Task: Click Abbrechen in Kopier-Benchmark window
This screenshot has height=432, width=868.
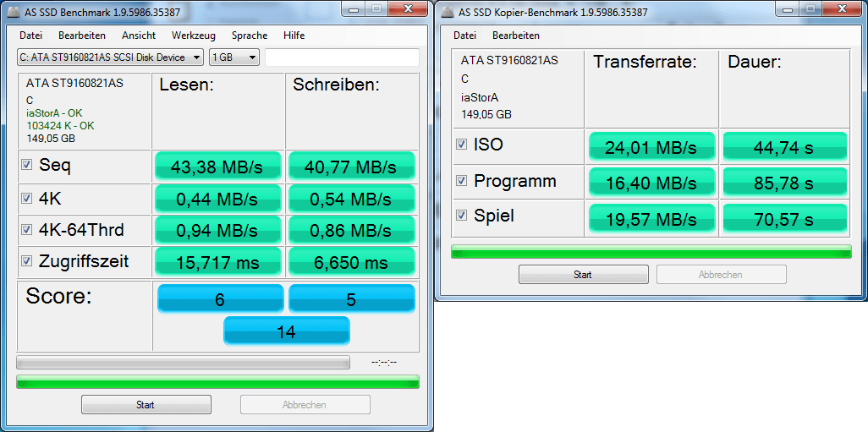Action: click(722, 275)
